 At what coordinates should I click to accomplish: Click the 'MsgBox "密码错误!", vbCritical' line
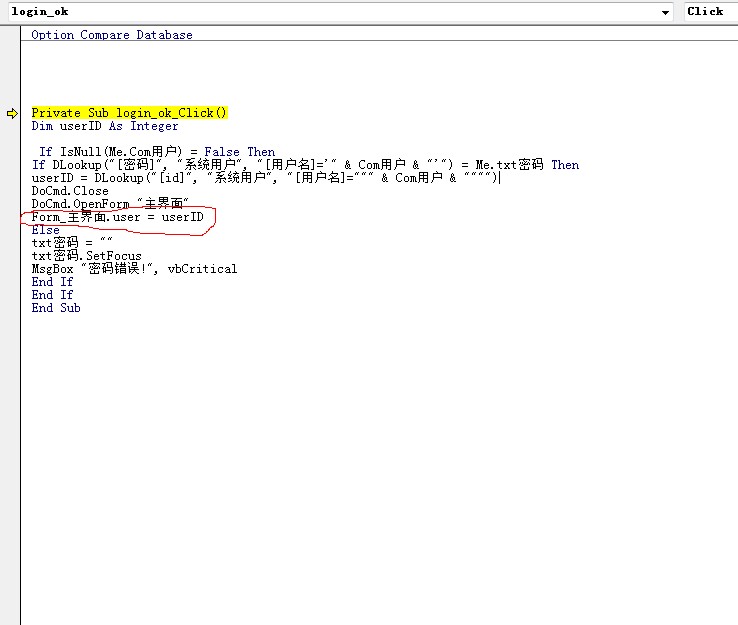click(134, 269)
